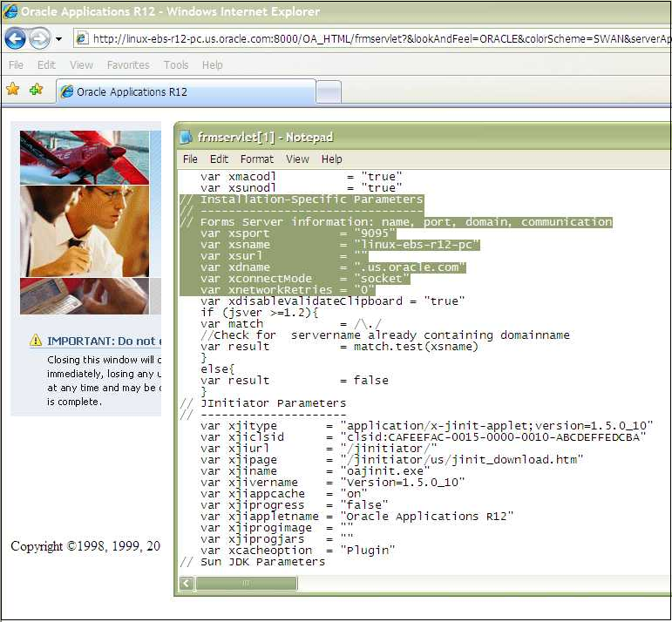Open Notepad View menu

coord(297,159)
